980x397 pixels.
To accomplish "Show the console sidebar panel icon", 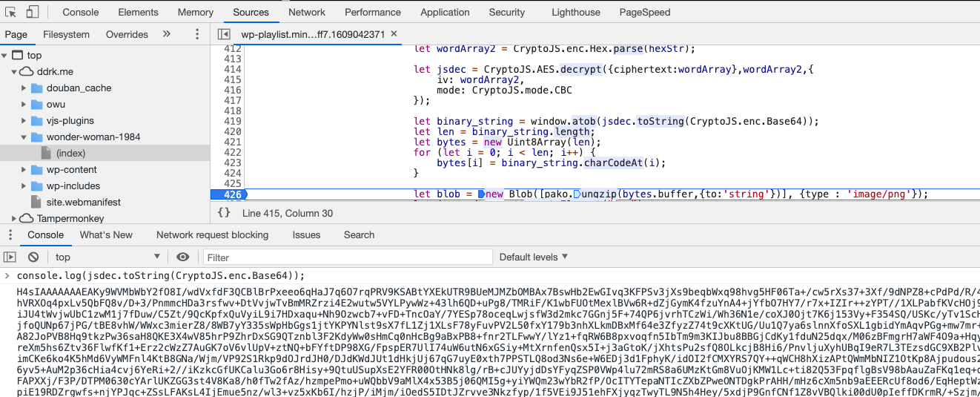I will tap(10, 257).
